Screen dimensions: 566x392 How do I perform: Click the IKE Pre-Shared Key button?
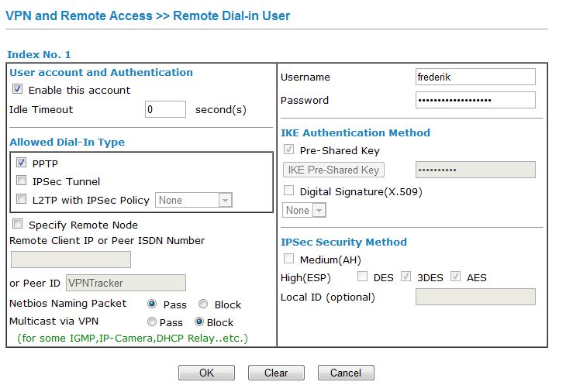tap(333, 170)
